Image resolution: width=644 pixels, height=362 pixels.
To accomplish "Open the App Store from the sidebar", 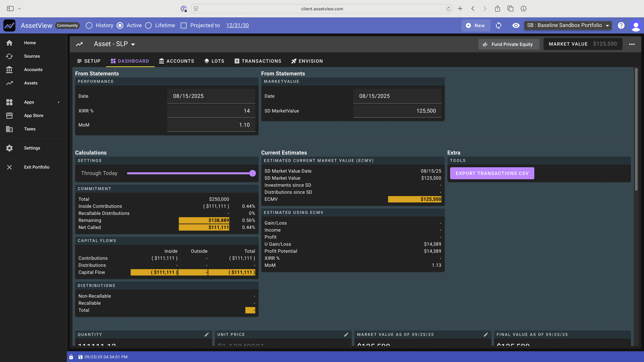I will pyautogui.click(x=34, y=115).
